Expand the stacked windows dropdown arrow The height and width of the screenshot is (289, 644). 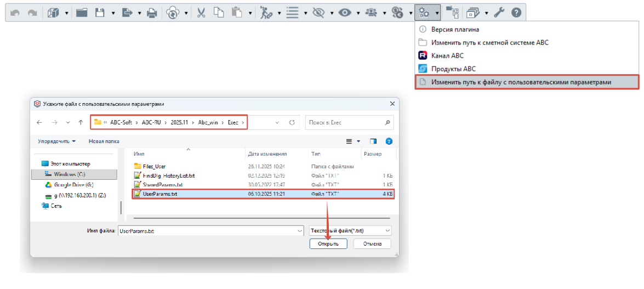pos(486,14)
